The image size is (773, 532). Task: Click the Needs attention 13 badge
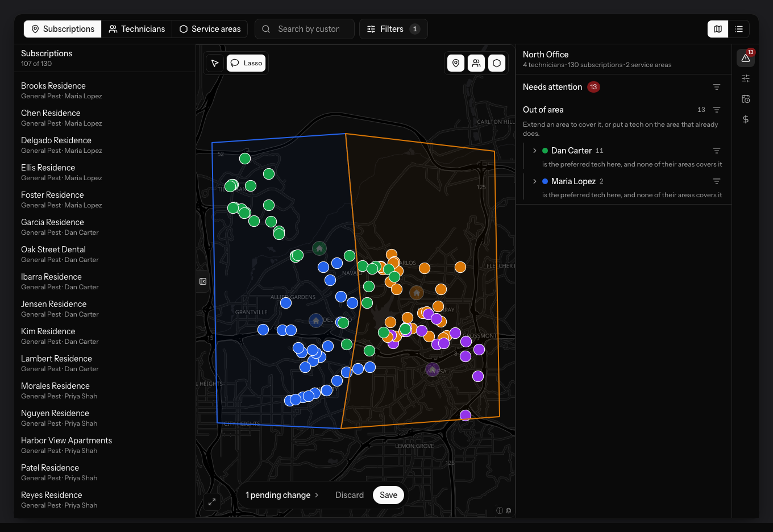[x=593, y=87]
